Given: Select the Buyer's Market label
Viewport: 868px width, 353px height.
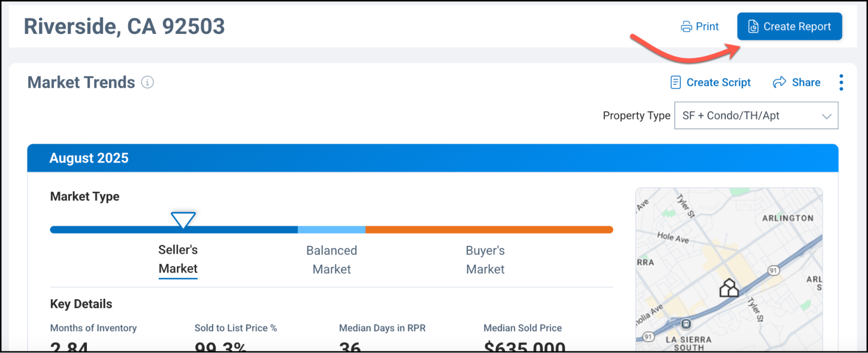Looking at the screenshot, I should click(x=485, y=260).
